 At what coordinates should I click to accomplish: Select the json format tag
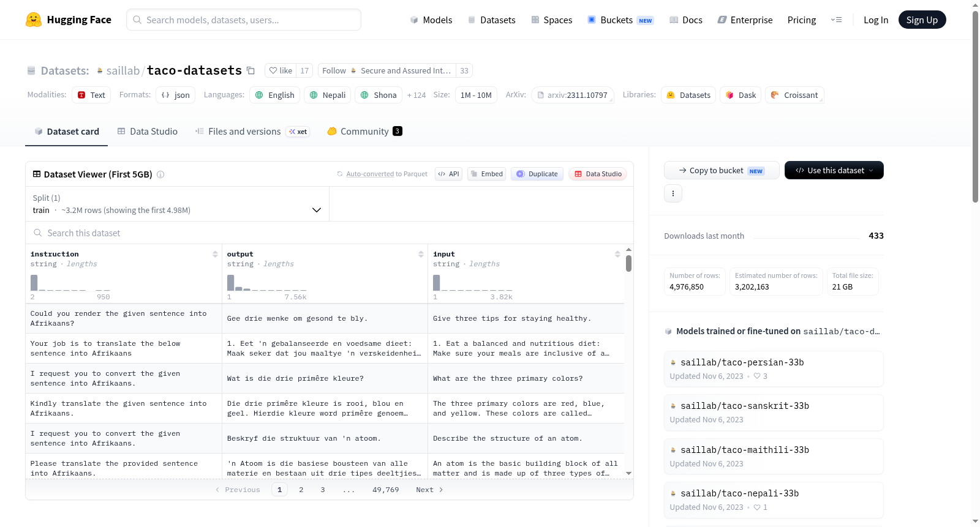(x=175, y=95)
